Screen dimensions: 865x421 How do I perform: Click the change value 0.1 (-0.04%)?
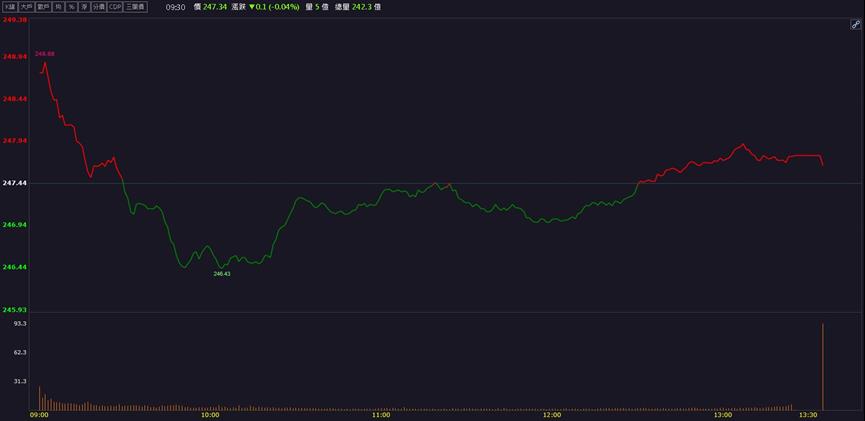277,7
